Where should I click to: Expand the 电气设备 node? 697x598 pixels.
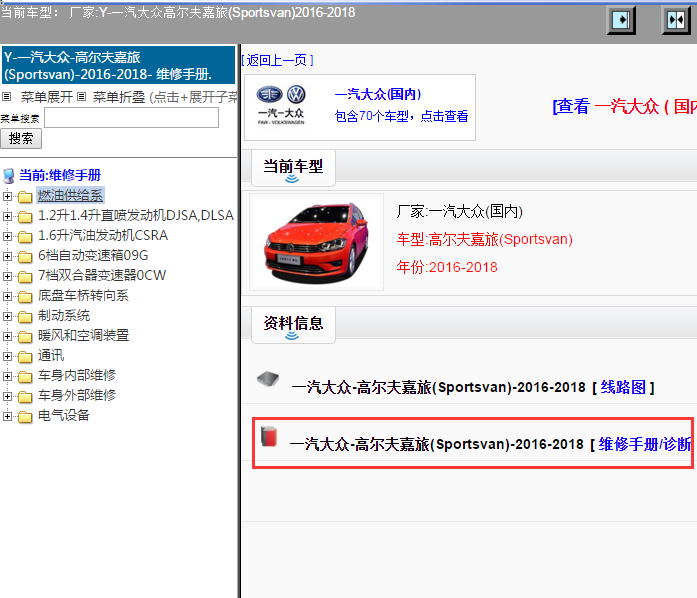click(x=7, y=416)
